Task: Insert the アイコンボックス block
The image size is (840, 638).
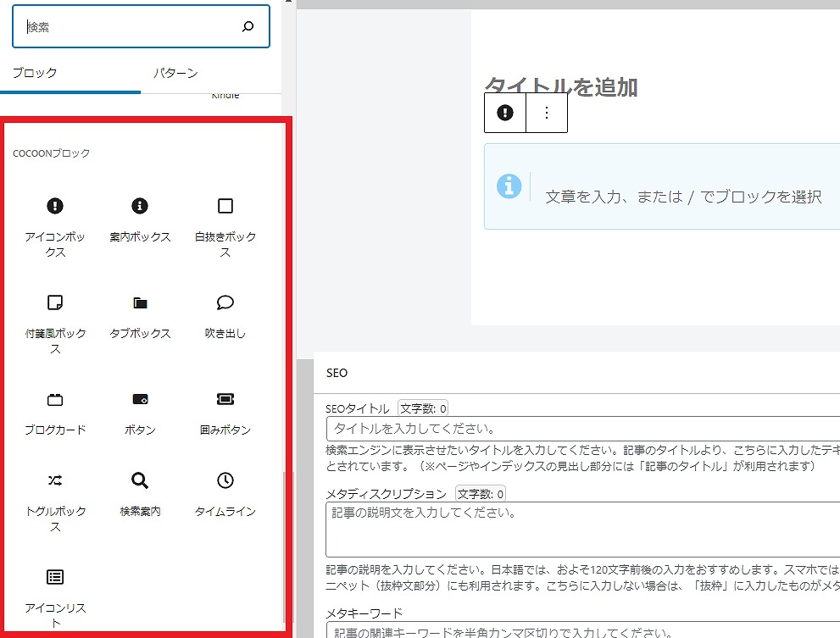Action: (55, 226)
